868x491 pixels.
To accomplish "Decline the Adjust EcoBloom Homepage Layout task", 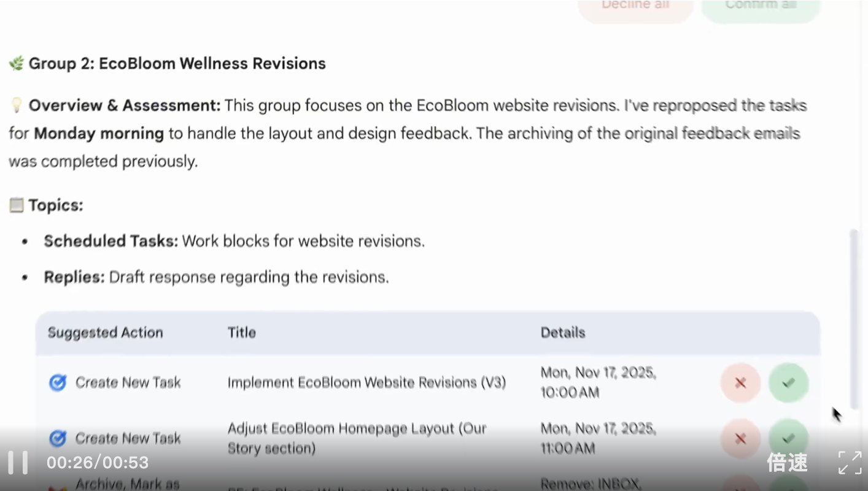I will point(740,438).
